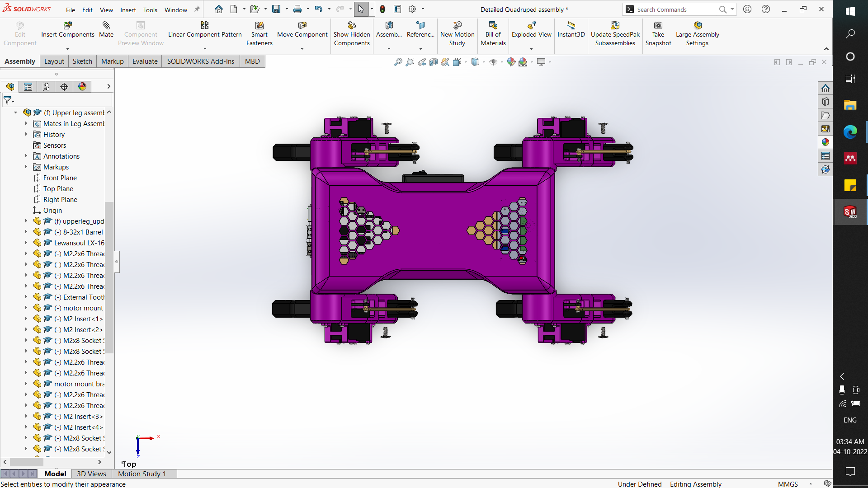Expand the Mates in Leg Assembly node

[26, 123]
